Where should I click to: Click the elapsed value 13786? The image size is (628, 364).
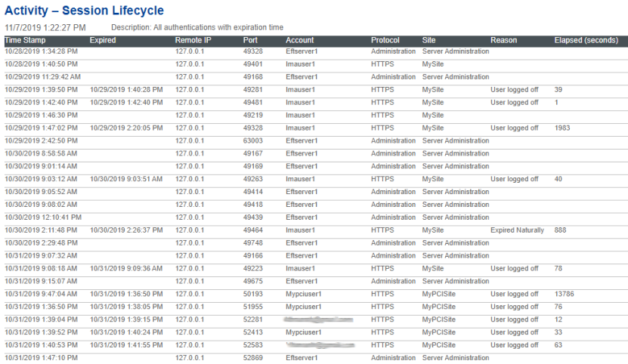coord(565,295)
